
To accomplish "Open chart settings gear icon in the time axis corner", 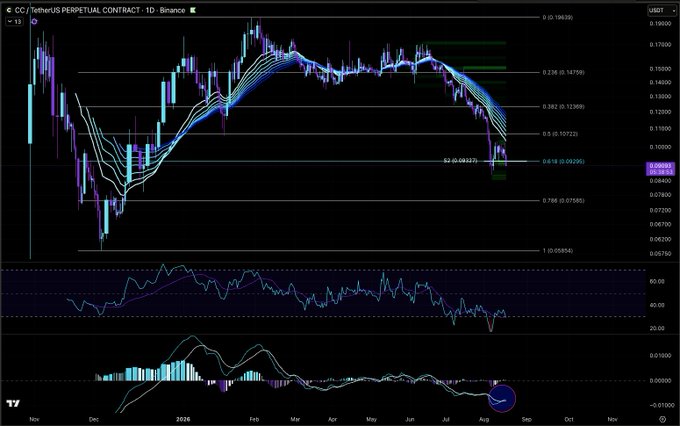I will tap(662, 419).
